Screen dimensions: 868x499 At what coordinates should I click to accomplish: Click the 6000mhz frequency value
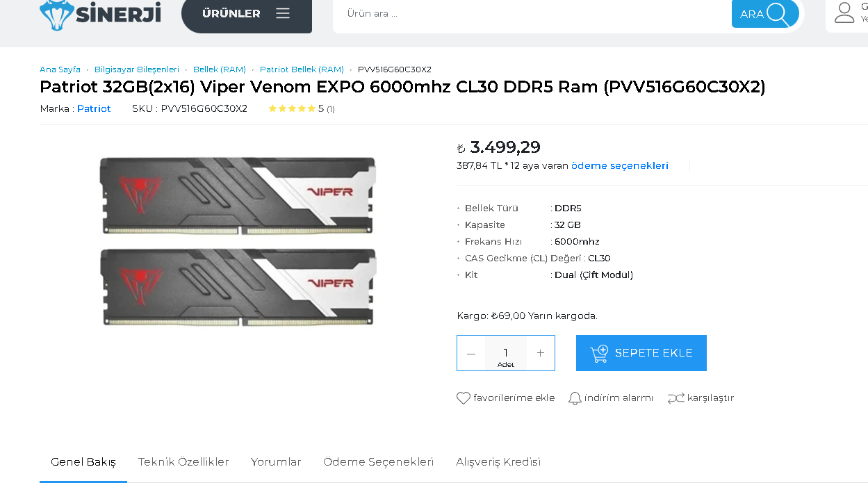(577, 242)
